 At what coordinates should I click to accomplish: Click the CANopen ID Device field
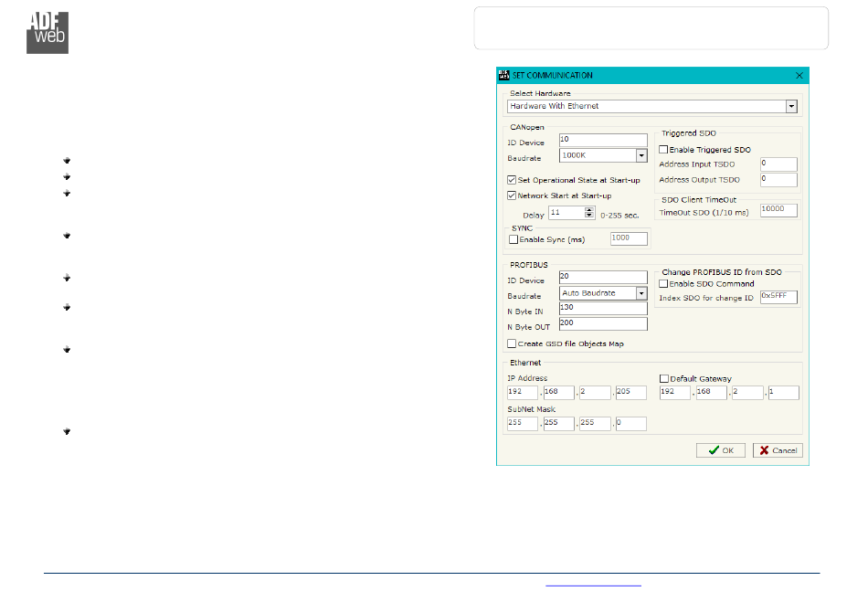click(x=603, y=140)
